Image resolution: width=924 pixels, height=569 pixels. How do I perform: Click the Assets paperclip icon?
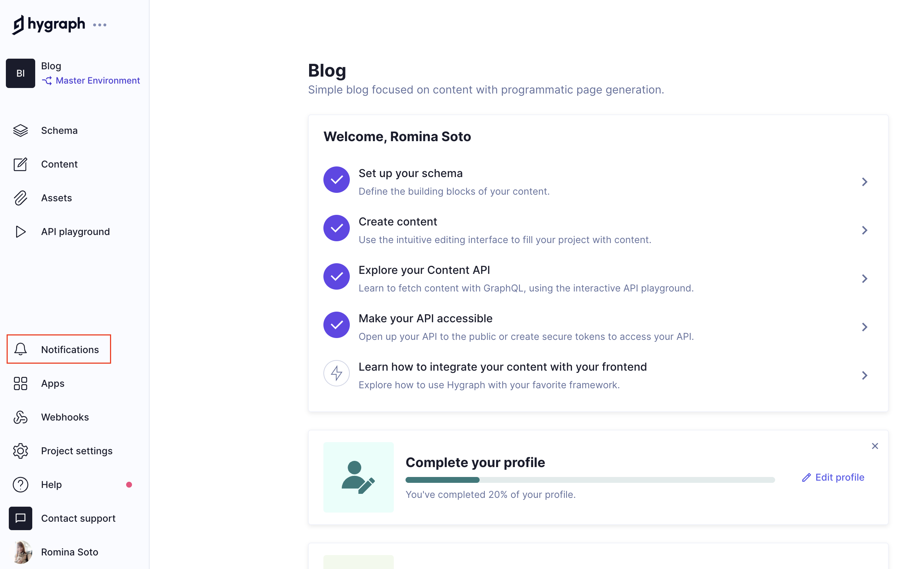(x=20, y=198)
